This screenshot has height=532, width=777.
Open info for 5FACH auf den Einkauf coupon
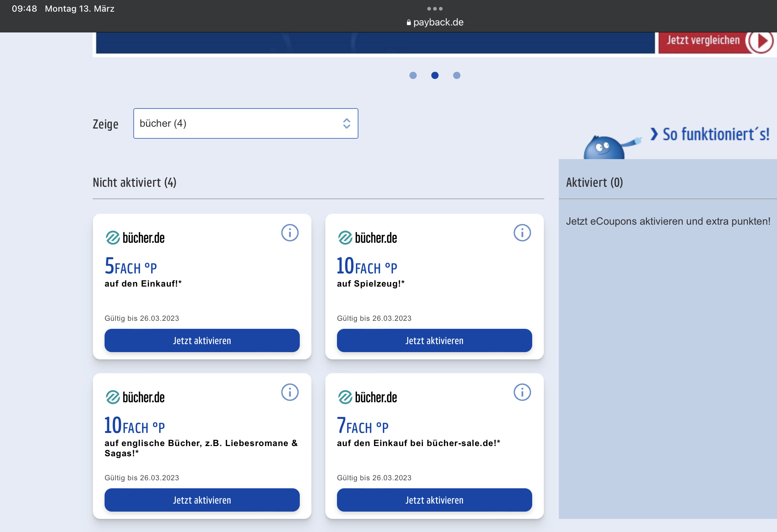click(290, 233)
